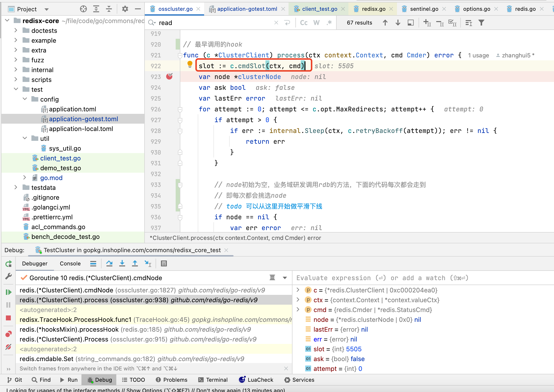Go to next search occurrence arrow

(x=398, y=23)
